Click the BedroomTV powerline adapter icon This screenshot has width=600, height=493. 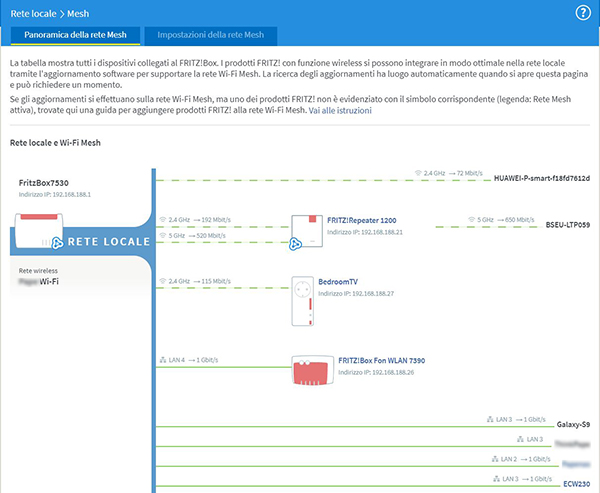[303, 301]
